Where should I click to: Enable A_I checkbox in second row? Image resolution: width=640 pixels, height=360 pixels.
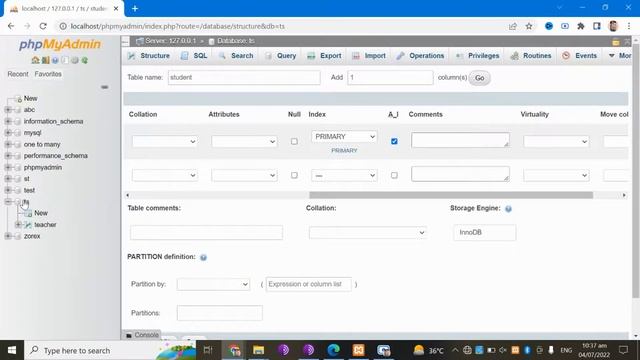pyautogui.click(x=394, y=176)
